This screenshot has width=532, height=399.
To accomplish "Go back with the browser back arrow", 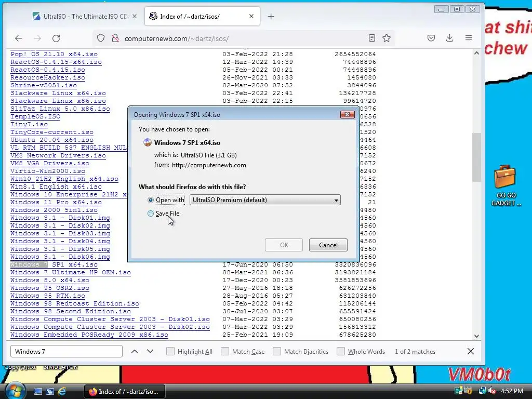I will pos(19,38).
